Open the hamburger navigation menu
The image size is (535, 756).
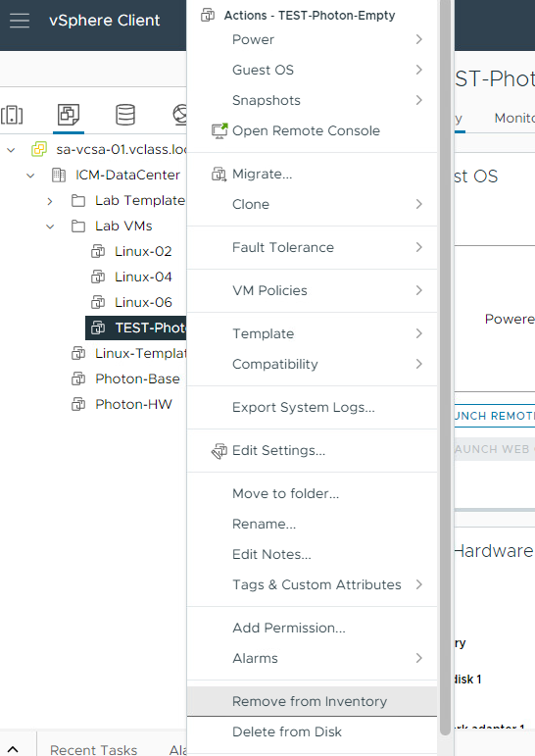coord(20,21)
